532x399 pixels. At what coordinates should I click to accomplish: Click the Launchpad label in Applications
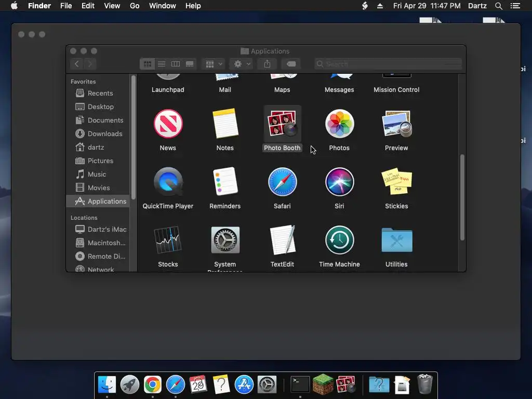[x=168, y=90]
